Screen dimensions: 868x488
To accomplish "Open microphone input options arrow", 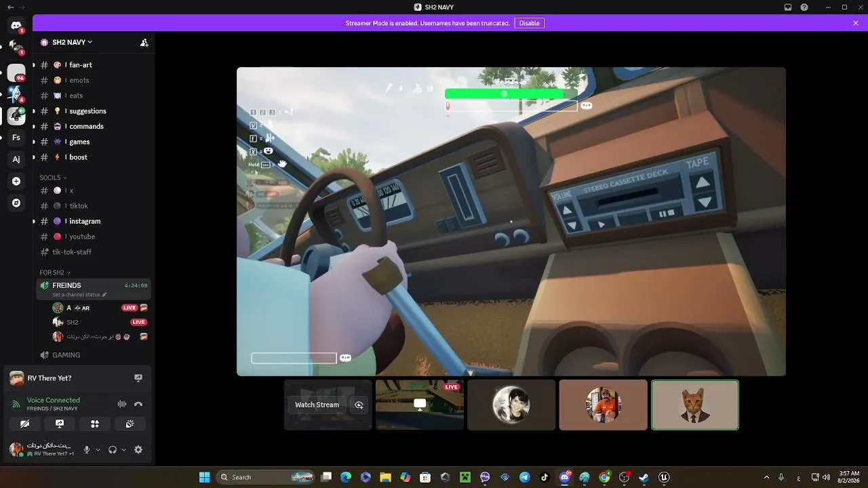I will [x=98, y=449].
